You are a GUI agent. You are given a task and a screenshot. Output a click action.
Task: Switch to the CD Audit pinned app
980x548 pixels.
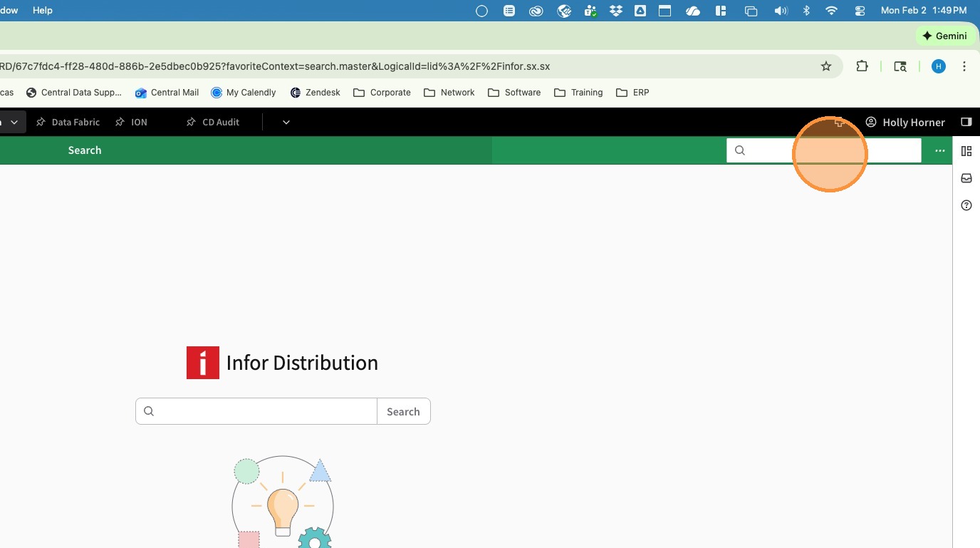pos(221,123)
